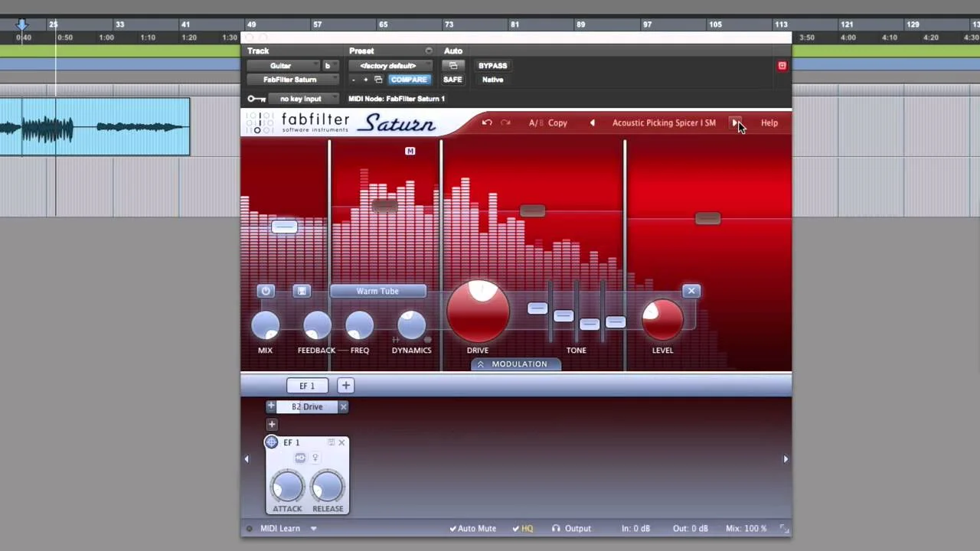Click the preset save icon beside Warm Tube
The image size is (980, 551).
301,291
